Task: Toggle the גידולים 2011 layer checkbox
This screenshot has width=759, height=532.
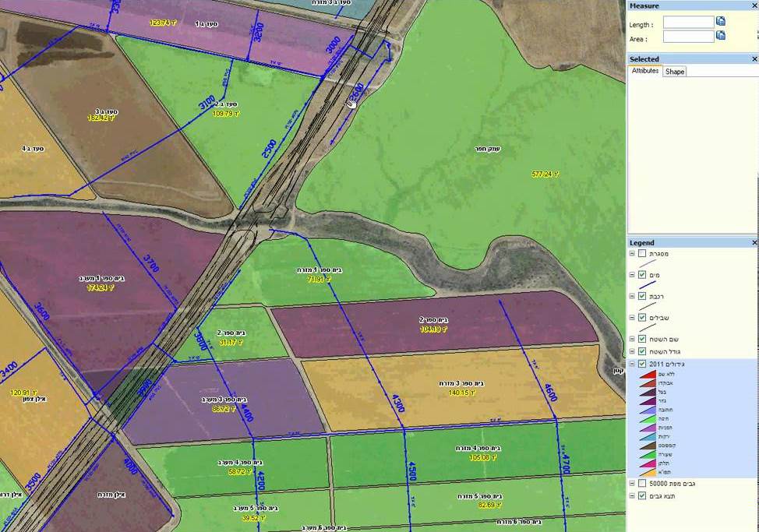Action: tap(642, 364)
